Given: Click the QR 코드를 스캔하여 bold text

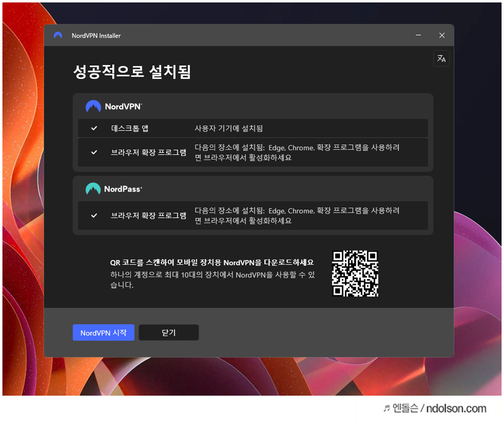Looking at the screenshot, I should click(212, 262).
